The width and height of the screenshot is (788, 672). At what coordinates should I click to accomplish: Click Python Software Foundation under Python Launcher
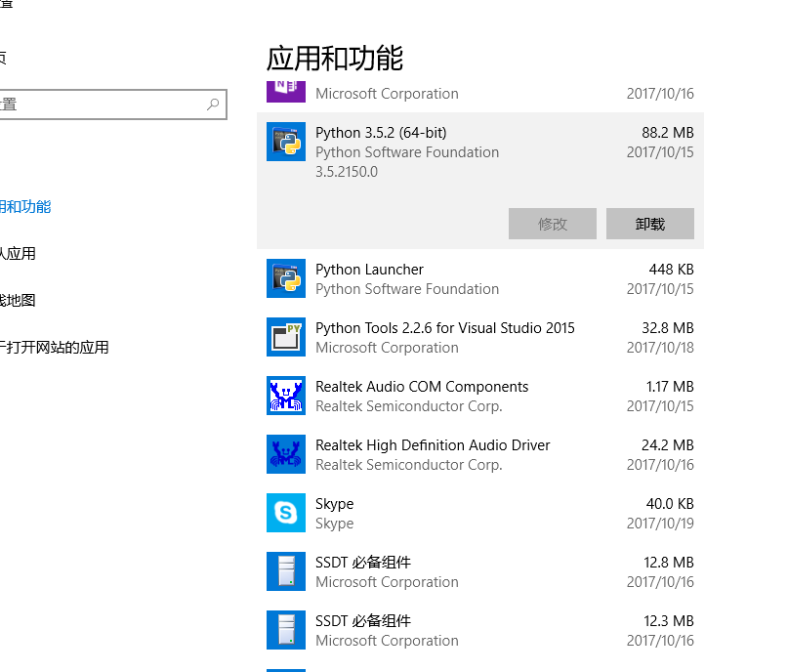[x=407, y=289]
